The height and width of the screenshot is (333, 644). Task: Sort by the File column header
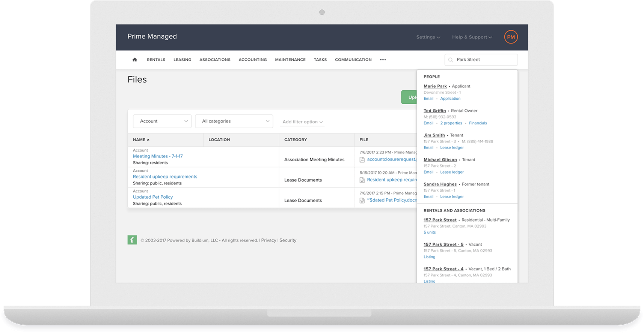pos(364,140)
